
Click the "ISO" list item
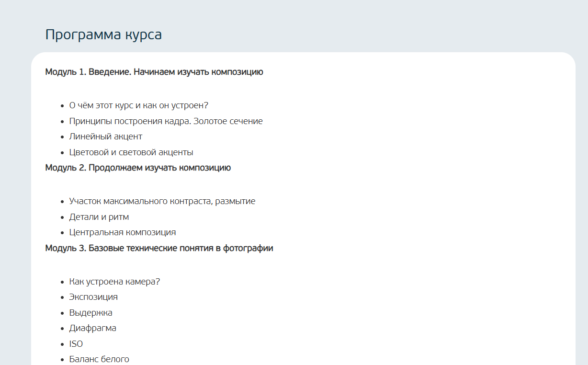pos(76,344)
